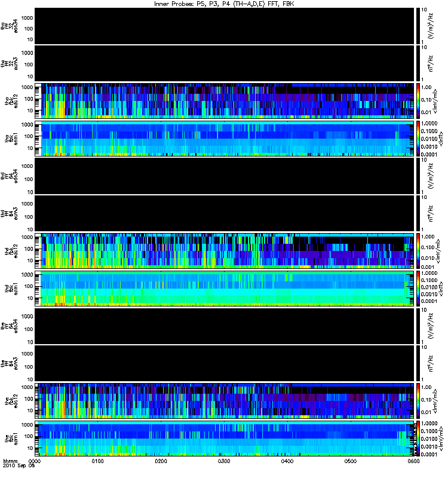
Task: Select the thd fbk scm1 spectrogram panel
Action: (225, 289)
